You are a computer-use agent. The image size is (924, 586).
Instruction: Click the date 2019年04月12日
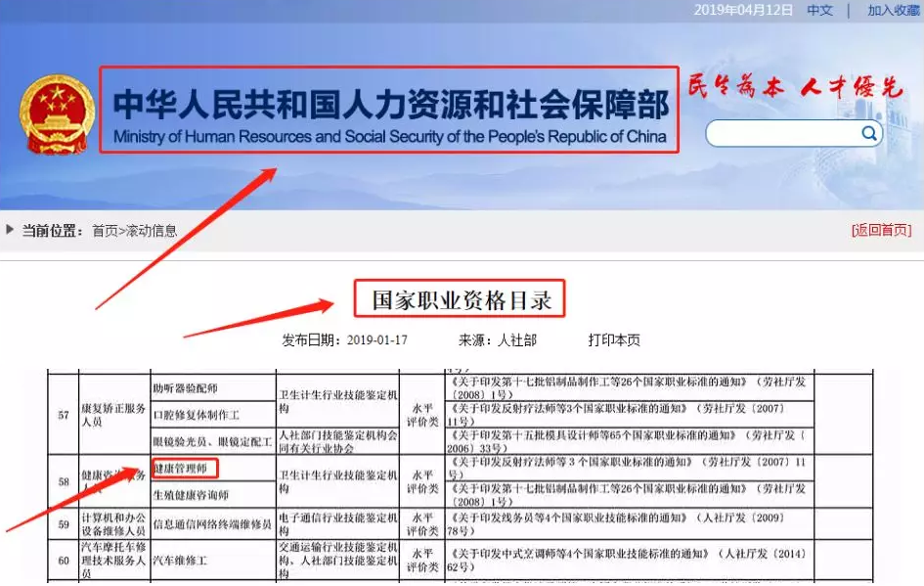[743, 10]
